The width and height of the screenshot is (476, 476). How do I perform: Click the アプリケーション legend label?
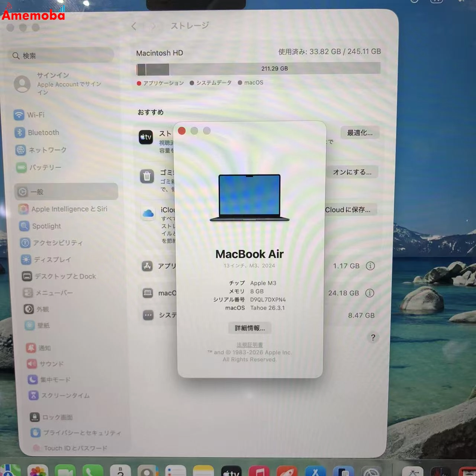164,83
